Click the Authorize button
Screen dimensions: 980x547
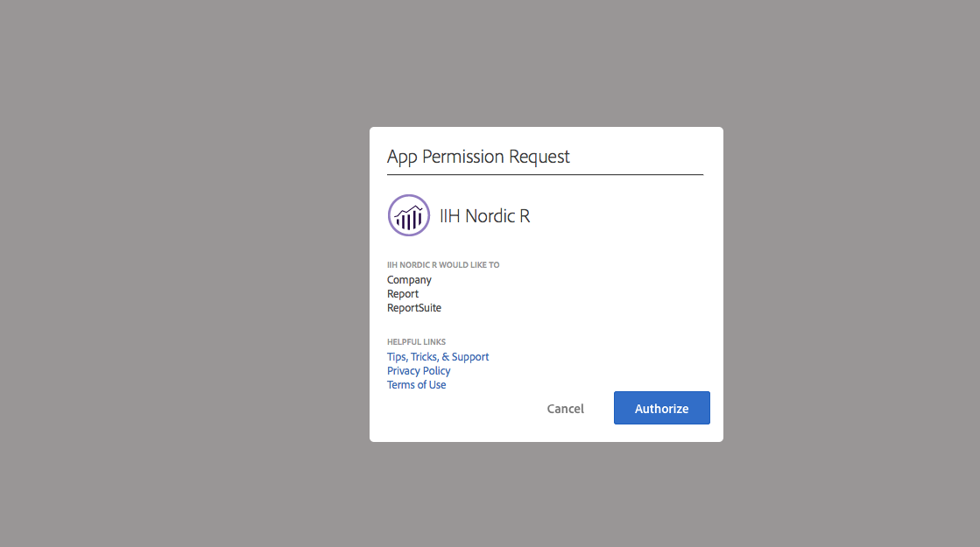point(661,408)
